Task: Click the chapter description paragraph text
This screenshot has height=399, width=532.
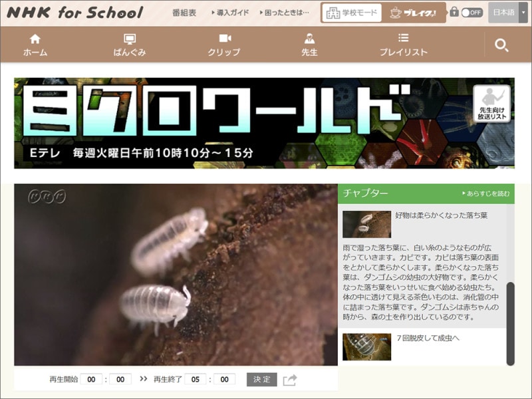Action: tap(421, 282)
